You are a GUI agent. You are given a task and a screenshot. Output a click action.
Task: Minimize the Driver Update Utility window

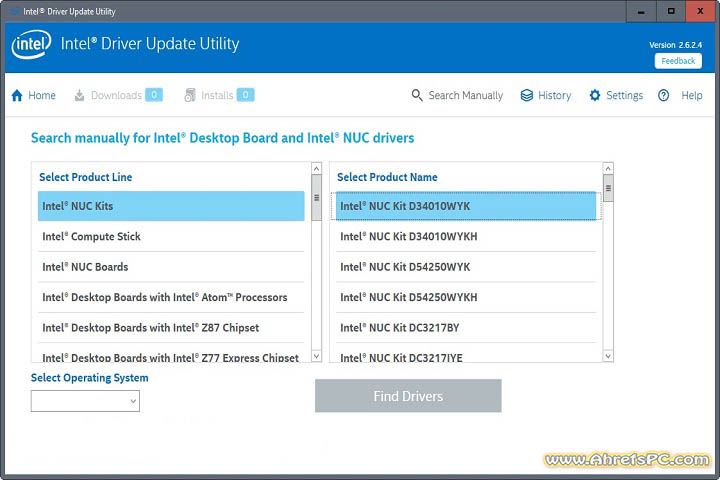(x=641, y=11)
